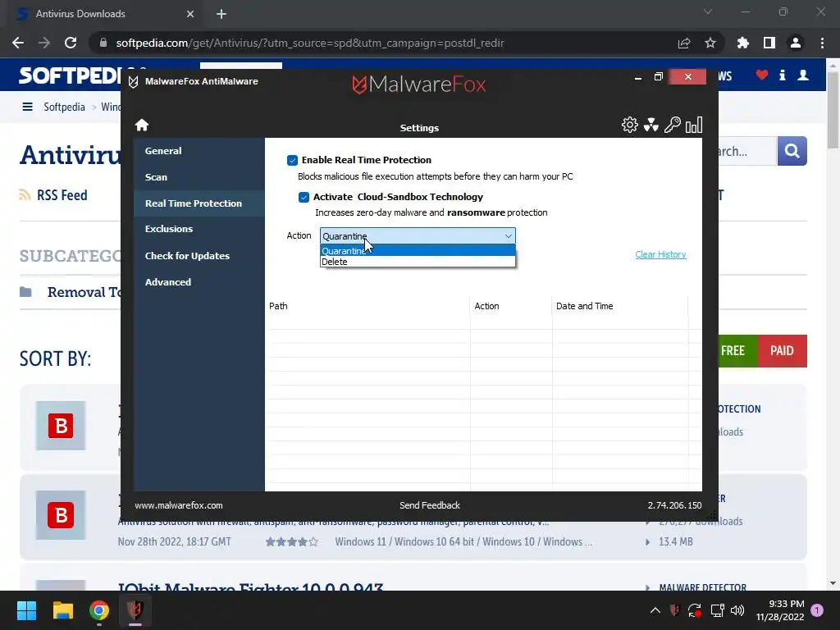
Task: Open a new browser tab
Action: (221, 14)
